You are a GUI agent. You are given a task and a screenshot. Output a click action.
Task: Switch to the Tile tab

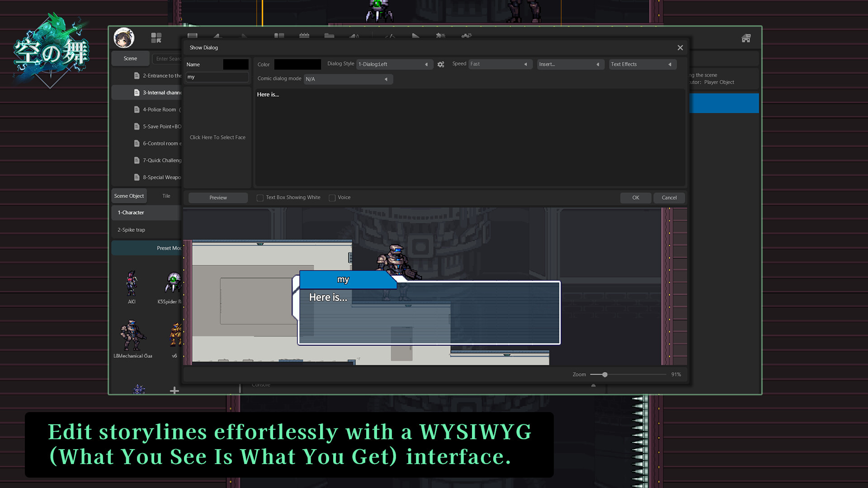point(166,196)
